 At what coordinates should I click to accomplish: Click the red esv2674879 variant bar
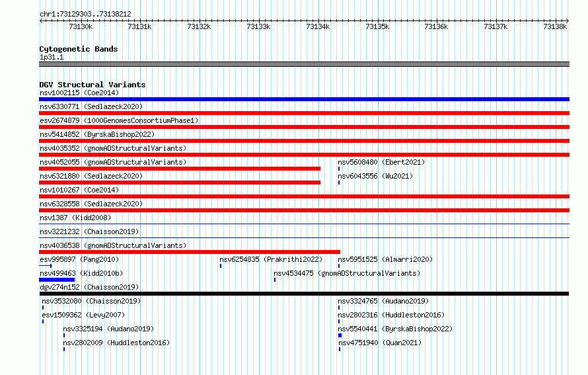tap(304, 127)
